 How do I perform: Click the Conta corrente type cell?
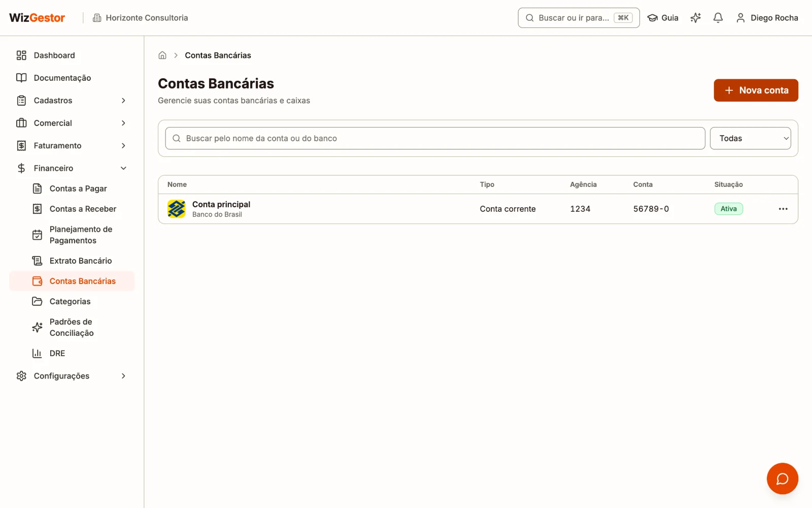507,209
